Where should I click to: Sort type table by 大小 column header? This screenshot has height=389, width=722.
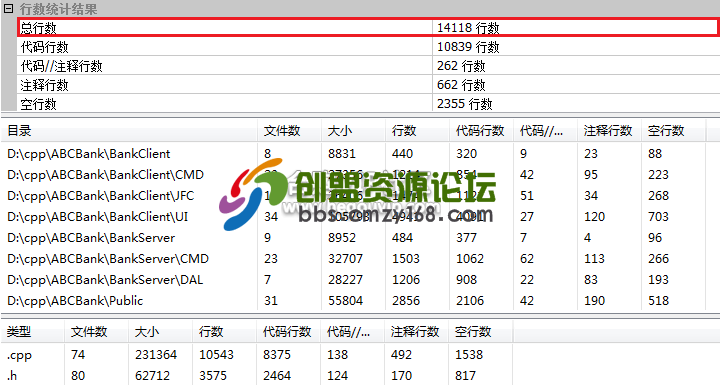(160, 332)
